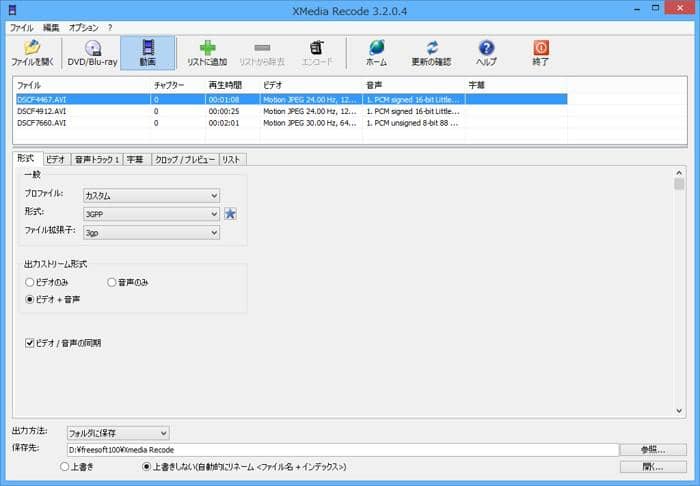Viewport: 700px width, 486px height.
Task: Switch to the ビデオ tab
Action: click(x=56, y=159)
